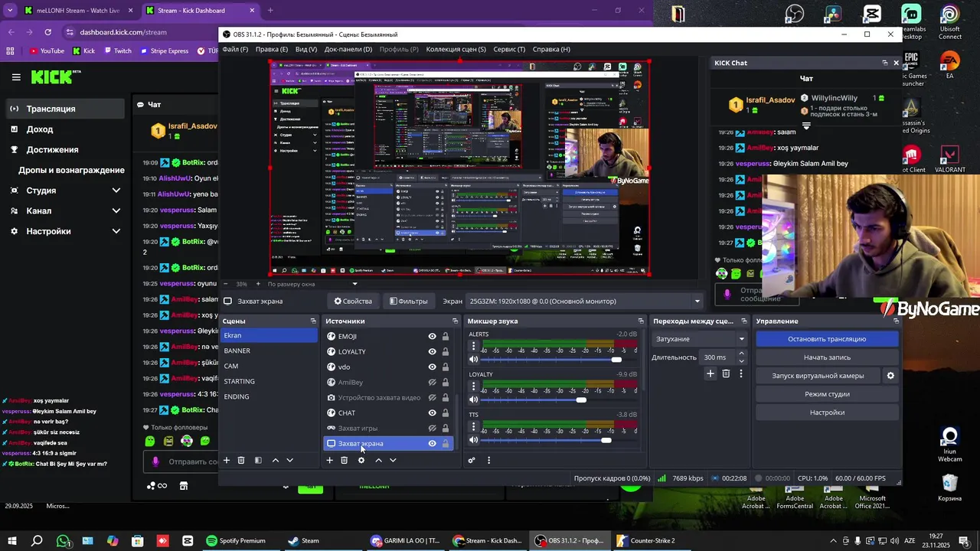
Task: Open Вид menu in OBS
Action: click(x=306, y=49)
